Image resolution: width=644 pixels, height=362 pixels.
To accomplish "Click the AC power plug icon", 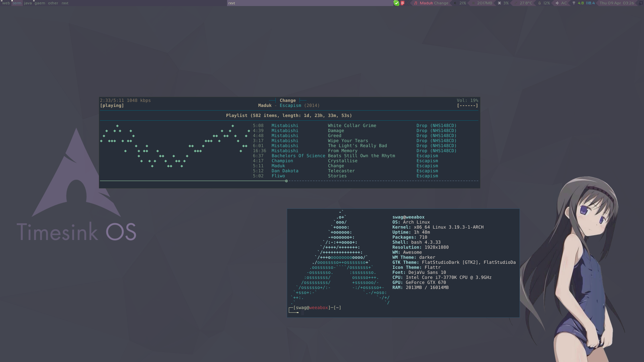I will (557, 3).
